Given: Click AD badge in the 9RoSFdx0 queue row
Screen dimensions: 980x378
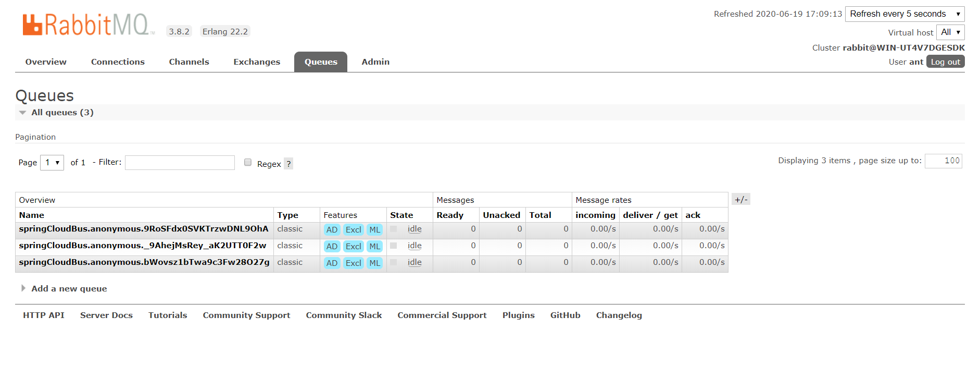Looking at the screenshot, I should click(x=332, y=230).
